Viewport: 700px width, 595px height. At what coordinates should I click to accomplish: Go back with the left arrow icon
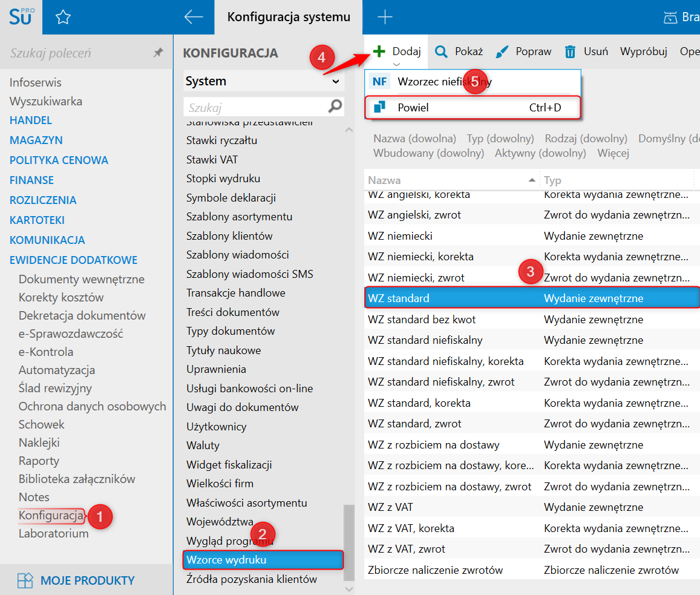click(194, 18)
